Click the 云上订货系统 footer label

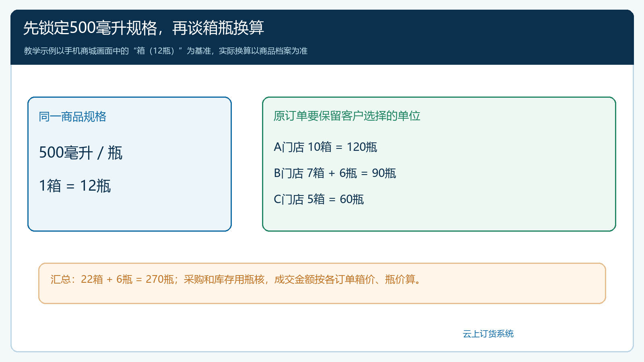click(x=488, y=334)
